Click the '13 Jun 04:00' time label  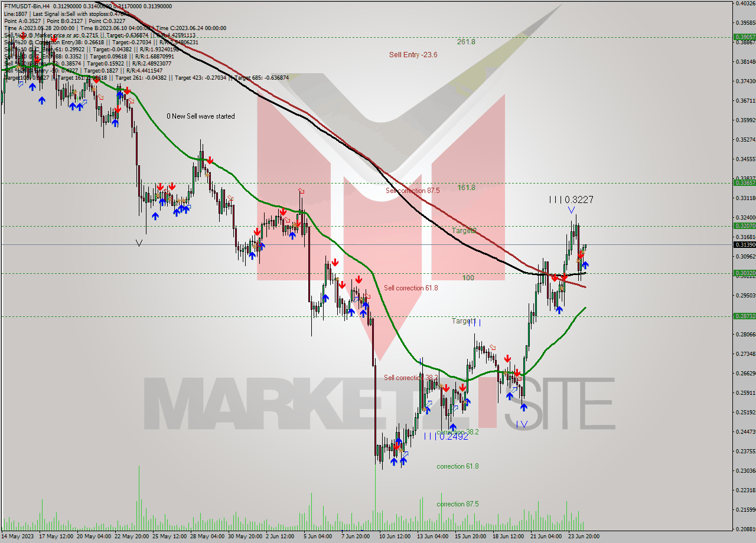pyautogui.click(x=432, y=537)
